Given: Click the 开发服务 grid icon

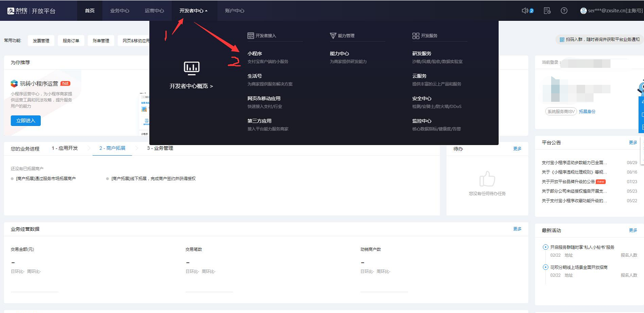Looking at the screenshot, I should click(x=415, y=36).
